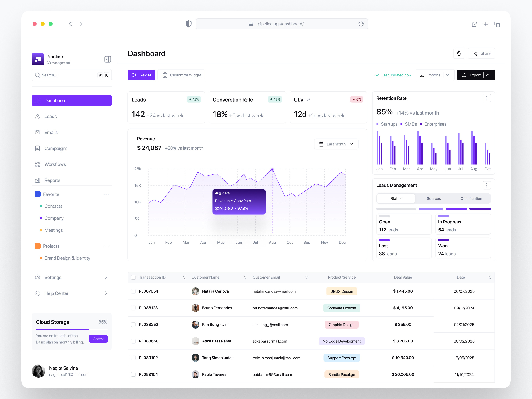Image resolution: width=532 pixels, height=399 pixels.
Task: Check the PL089154 transaction row checkbox
Action: tap(133, 374)
